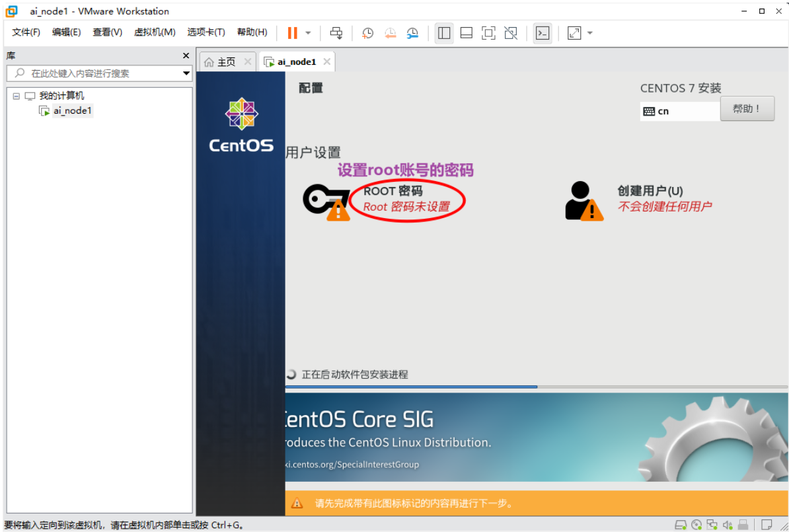Open the Snapshot Manager

point(412,32)
